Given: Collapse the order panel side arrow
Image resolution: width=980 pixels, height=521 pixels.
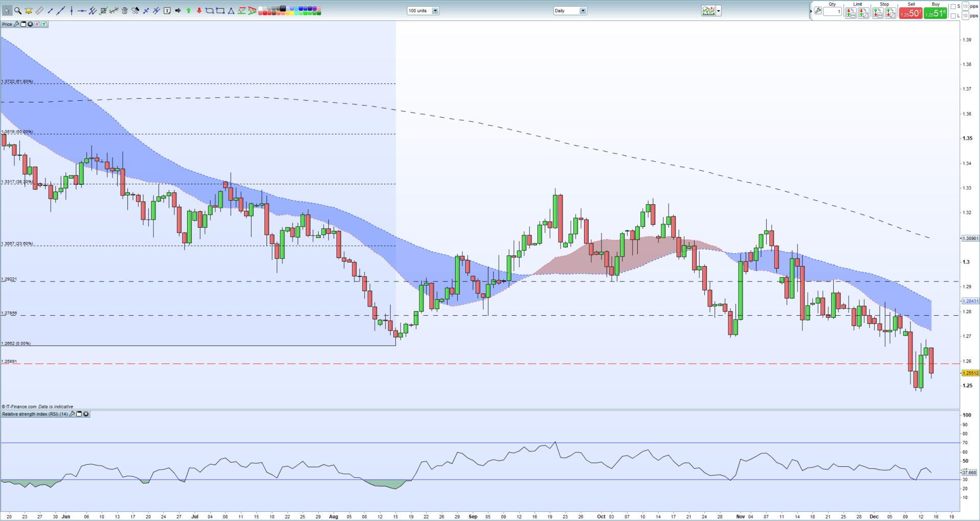Looking at the screenshot, I should click(x=811, y=11).
